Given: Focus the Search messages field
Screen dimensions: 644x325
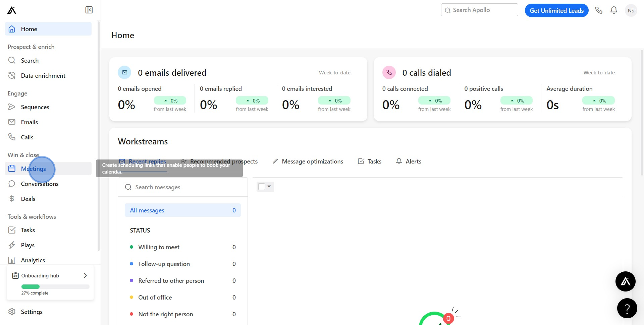Looking at the screenshot, I should [183, 187].
